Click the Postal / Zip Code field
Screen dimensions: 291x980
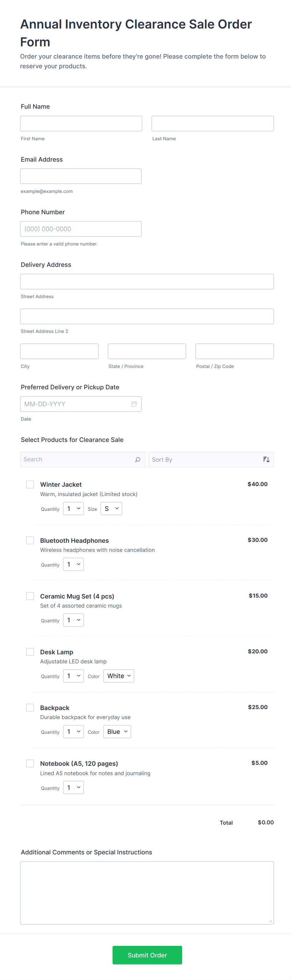(234, 351)
